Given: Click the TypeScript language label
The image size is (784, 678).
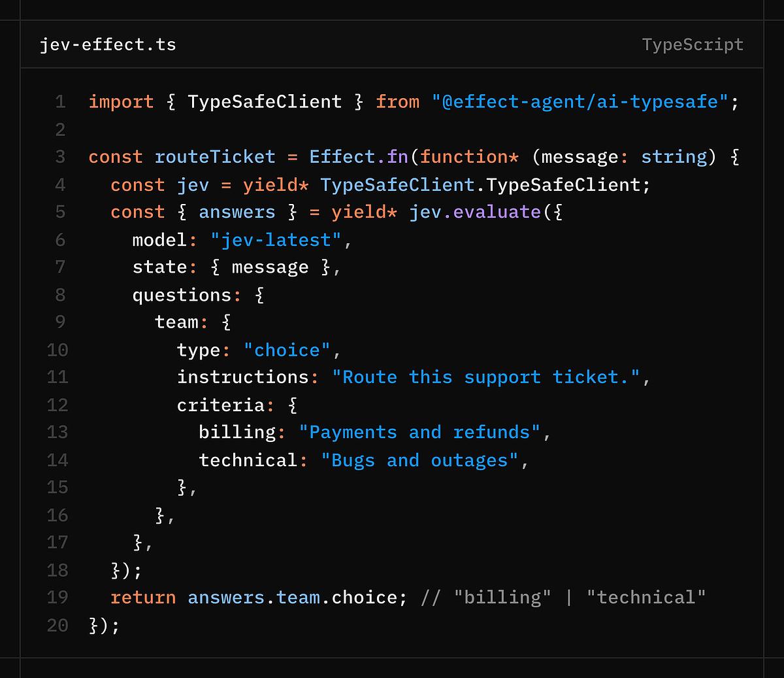Looking at the screenshot, I should coord(693,44).
